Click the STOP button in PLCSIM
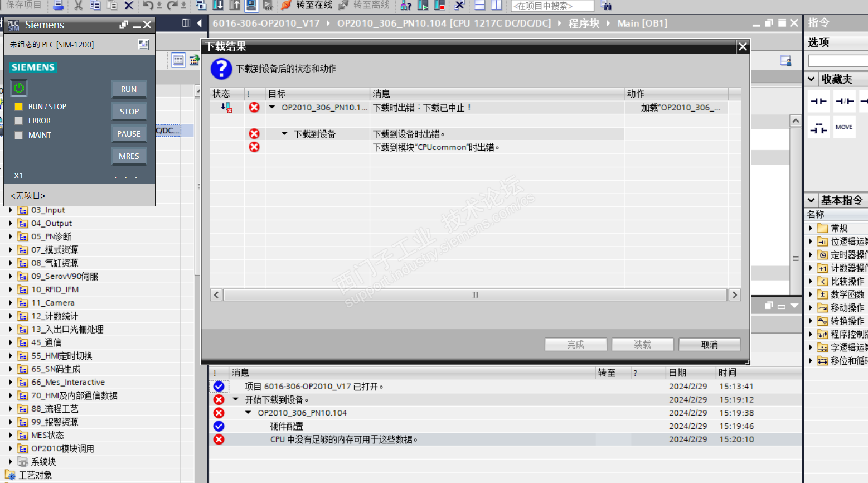868x483 pixels. pyautogui.click(x=129, y=112)
